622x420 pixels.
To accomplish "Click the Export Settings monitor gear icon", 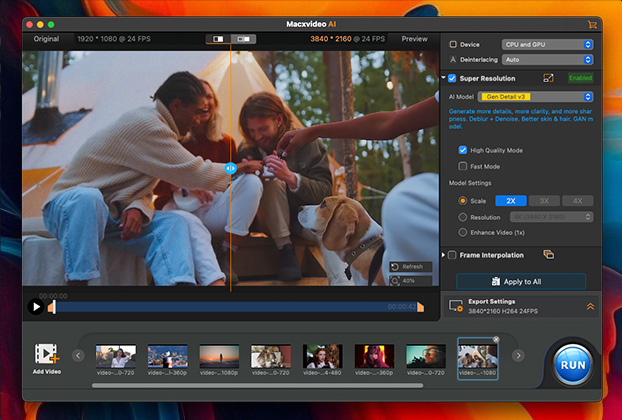I will [456, 306].
